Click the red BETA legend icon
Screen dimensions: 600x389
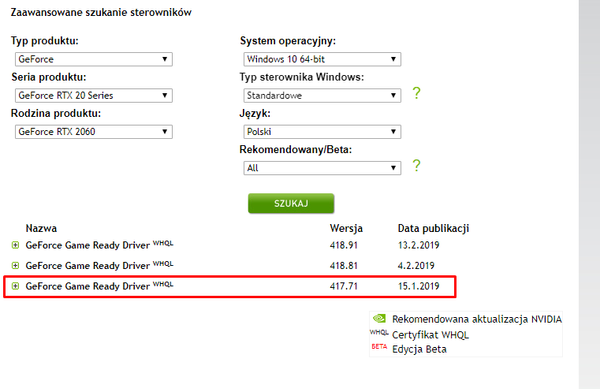tap(379, 347)
